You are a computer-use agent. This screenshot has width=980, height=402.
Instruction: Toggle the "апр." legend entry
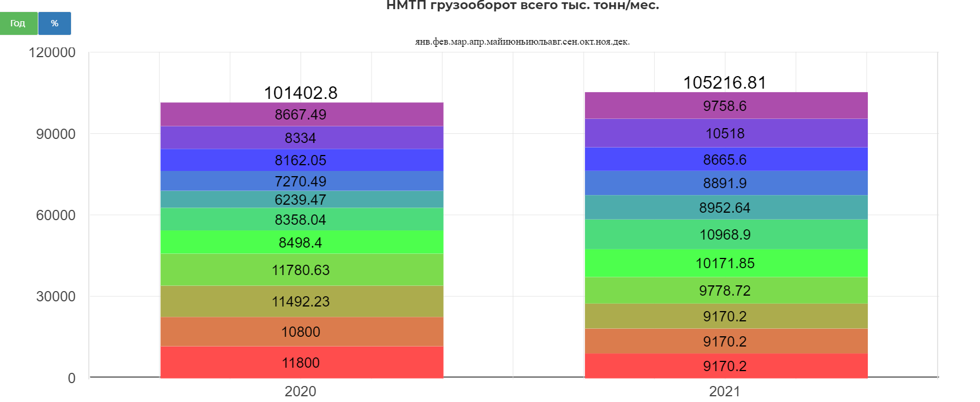click(x=477, y=42)
